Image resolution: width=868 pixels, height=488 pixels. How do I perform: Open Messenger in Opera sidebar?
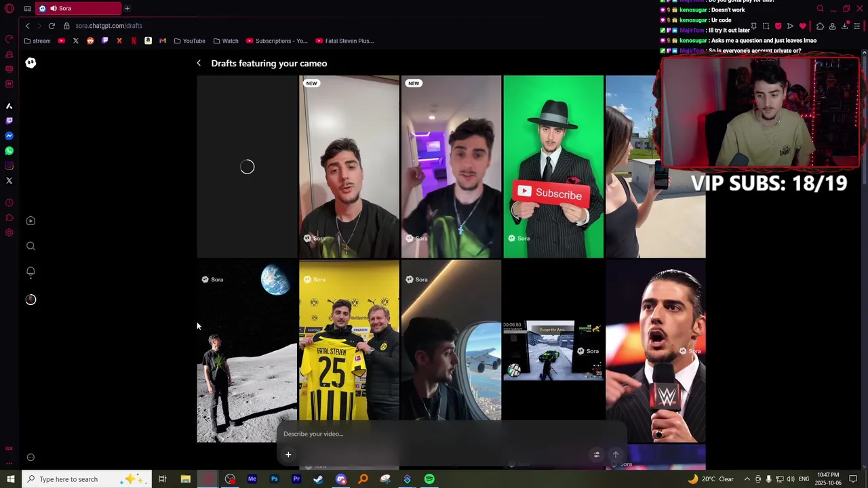(9, 136)
